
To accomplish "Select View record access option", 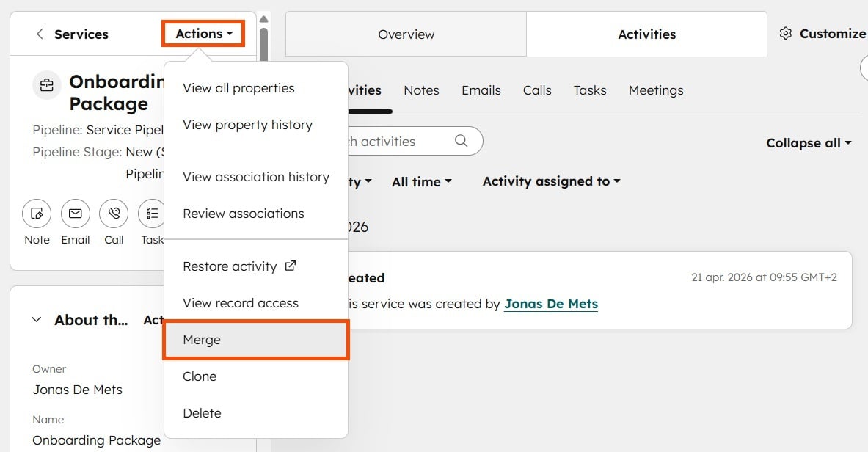I will 241,302.
